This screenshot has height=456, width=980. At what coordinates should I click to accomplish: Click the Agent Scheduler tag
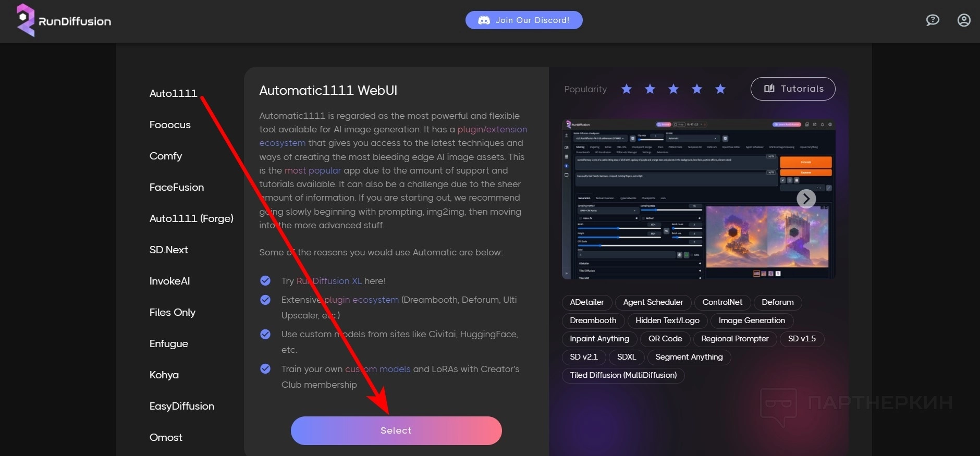pos(653,302)
